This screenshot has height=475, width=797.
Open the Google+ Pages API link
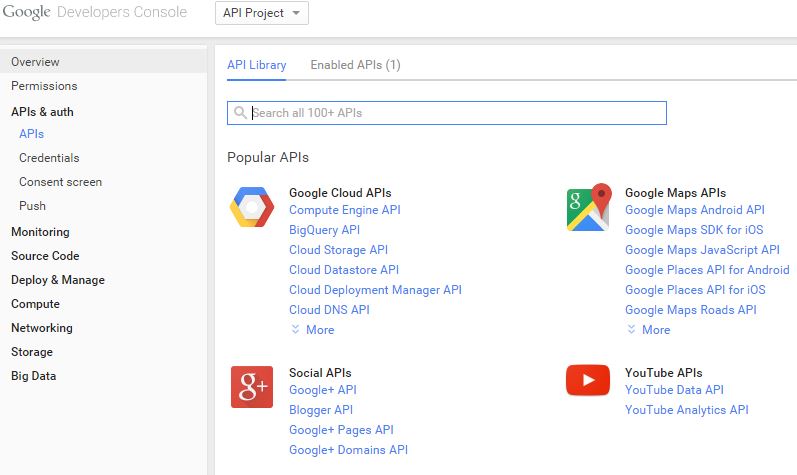[342, 430]
